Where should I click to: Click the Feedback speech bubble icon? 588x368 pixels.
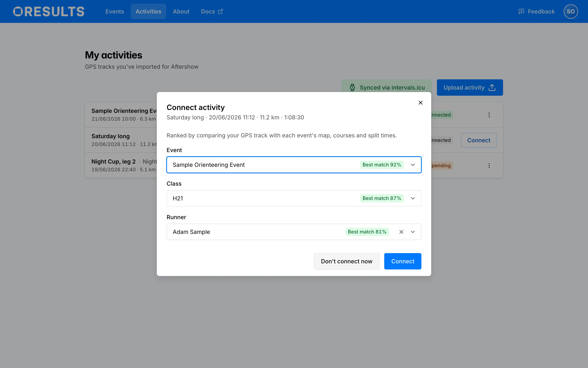(x=521, y=11)
